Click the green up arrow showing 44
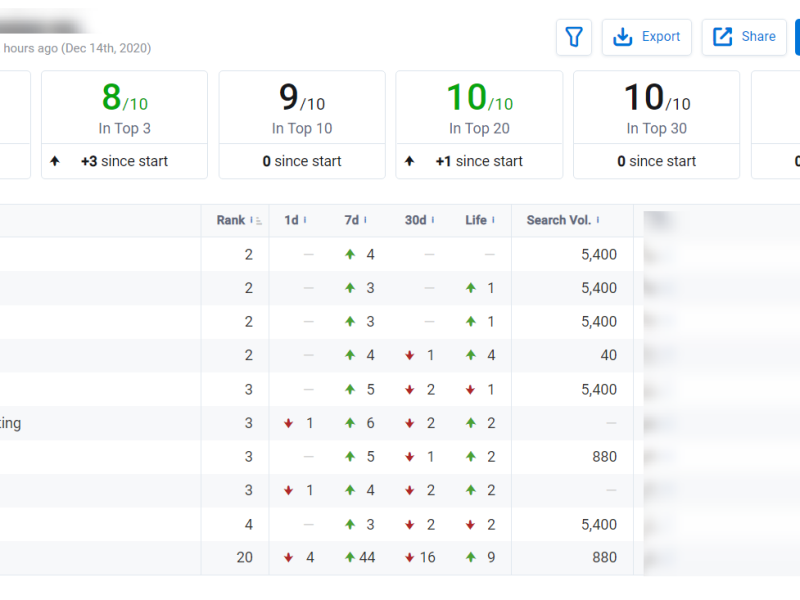Screen dimensions: 800x600 pyautogui.click(x=350, y=558)
